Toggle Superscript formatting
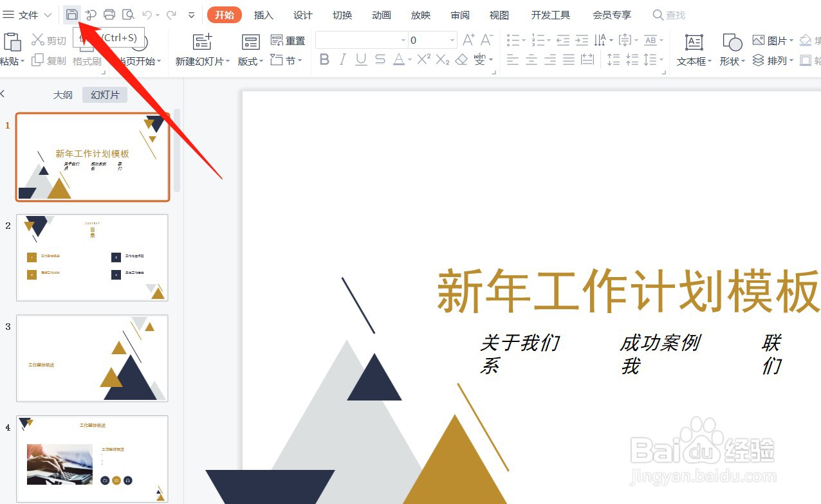Screen dimensions: 821x504 pos(423,60)
